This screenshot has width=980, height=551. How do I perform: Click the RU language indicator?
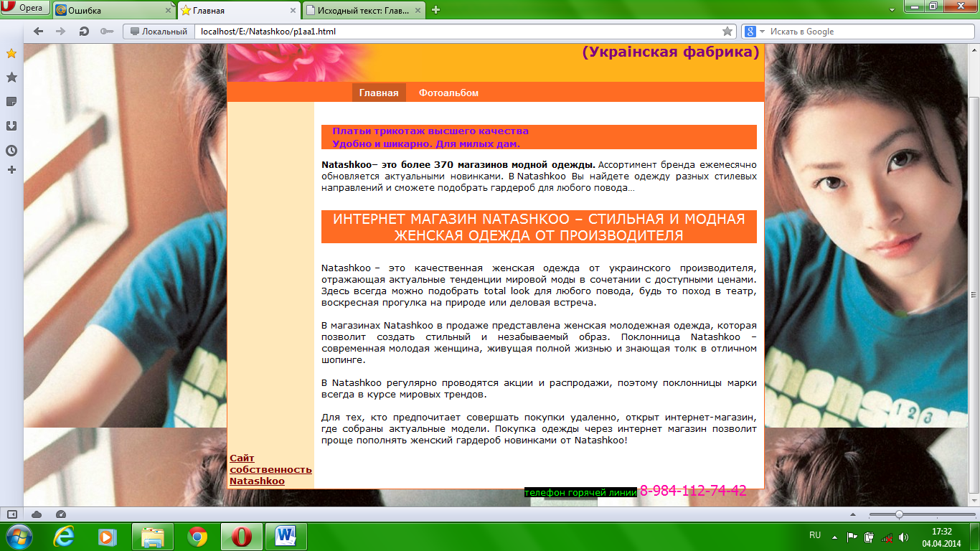815,535
